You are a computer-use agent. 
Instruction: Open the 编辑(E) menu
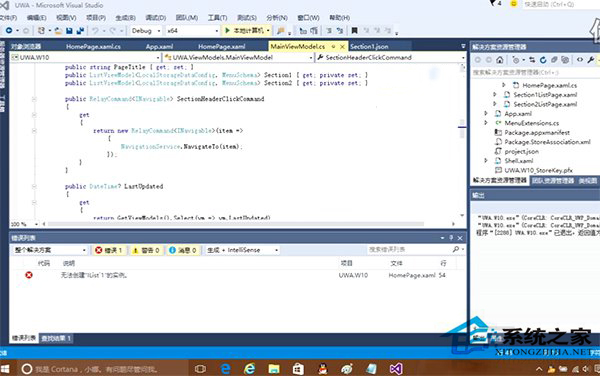(37, 18)
